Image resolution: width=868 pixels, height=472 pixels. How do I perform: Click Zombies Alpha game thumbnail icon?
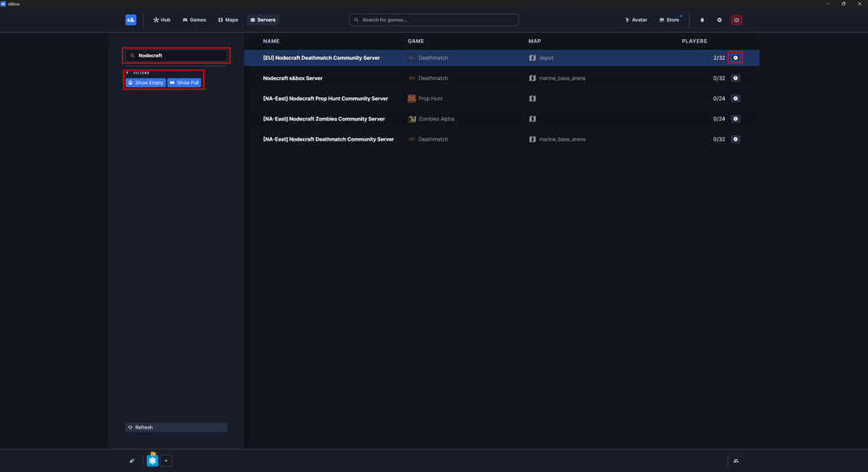point(411,119)
